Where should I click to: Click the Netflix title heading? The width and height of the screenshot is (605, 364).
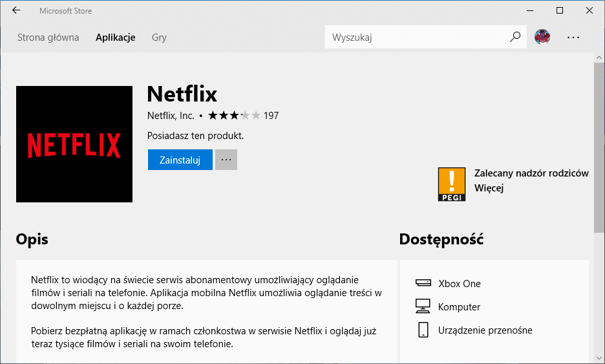coord(182,94)
